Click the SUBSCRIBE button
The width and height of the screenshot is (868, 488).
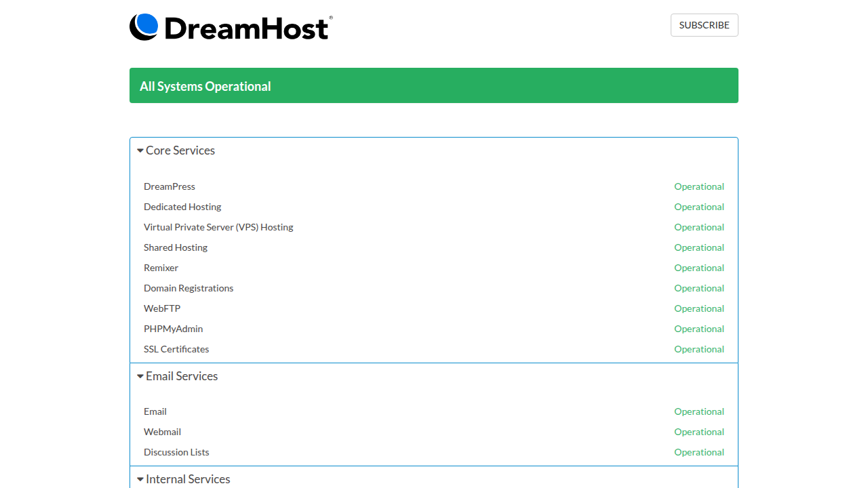(704, 25)
